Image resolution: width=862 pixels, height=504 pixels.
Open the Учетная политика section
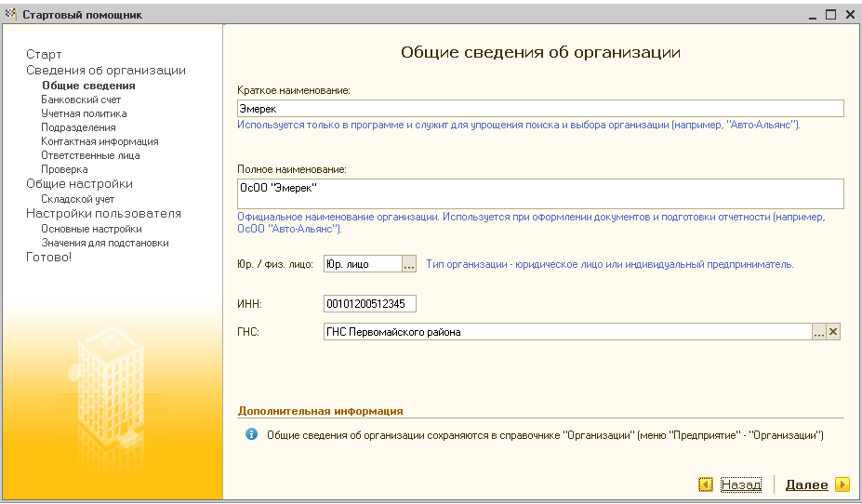[84, 113]
